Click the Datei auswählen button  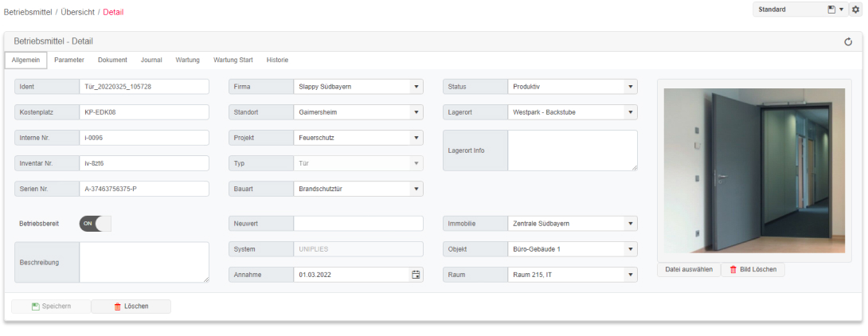(x=689, y=270)
